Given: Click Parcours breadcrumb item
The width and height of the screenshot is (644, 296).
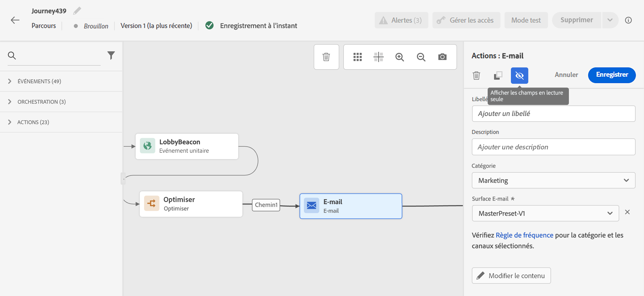Looking at the screenshot, I should coord(44,26).
